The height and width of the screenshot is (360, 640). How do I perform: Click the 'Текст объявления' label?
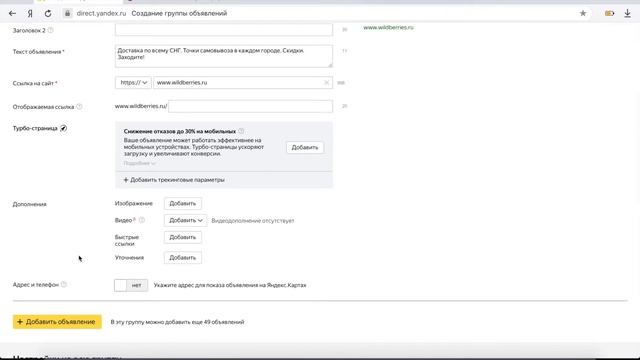(x=38, y=52)
